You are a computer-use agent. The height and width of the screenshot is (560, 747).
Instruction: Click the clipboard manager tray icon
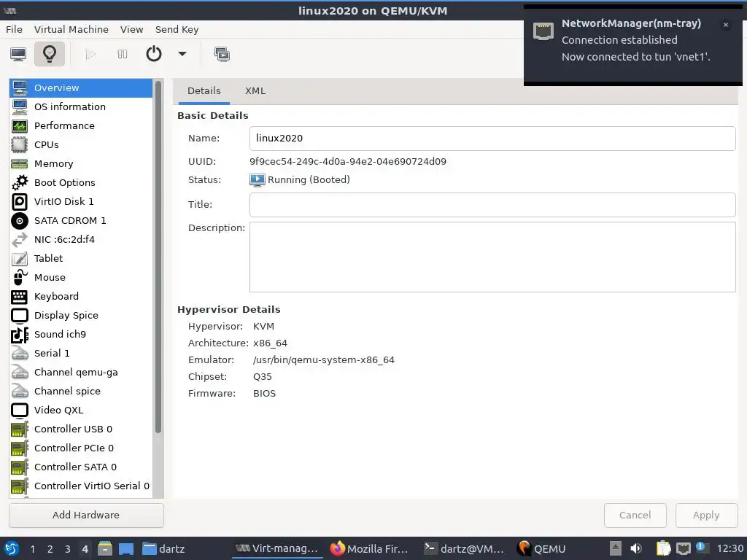(x=663, y=548)
